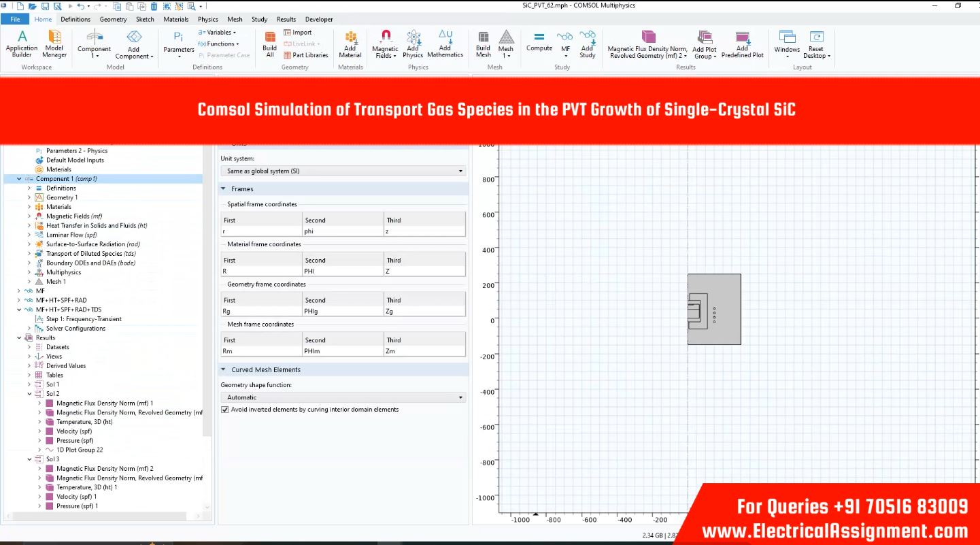Open the File menu

tap(15, 19)
